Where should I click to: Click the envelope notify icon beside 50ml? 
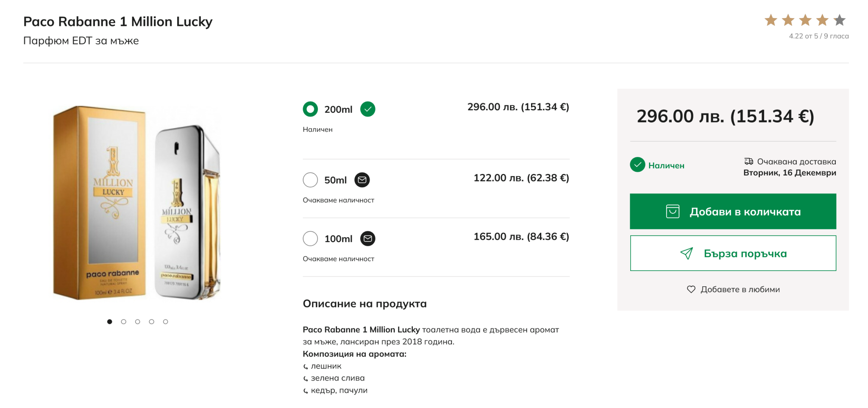(x=362, y=180)
